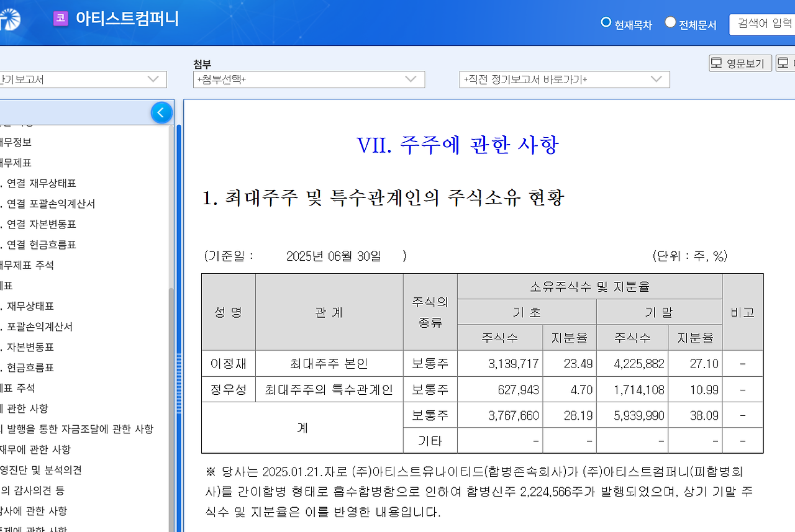Open 의 감사의견 등 in the contents tree

[33, 490]
